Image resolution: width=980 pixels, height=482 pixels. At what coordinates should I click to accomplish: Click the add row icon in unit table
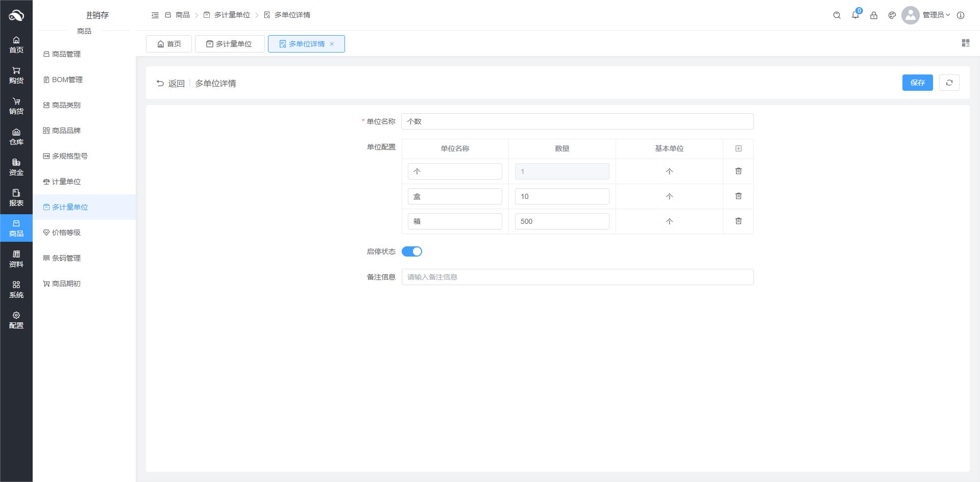tap(738, 148)
